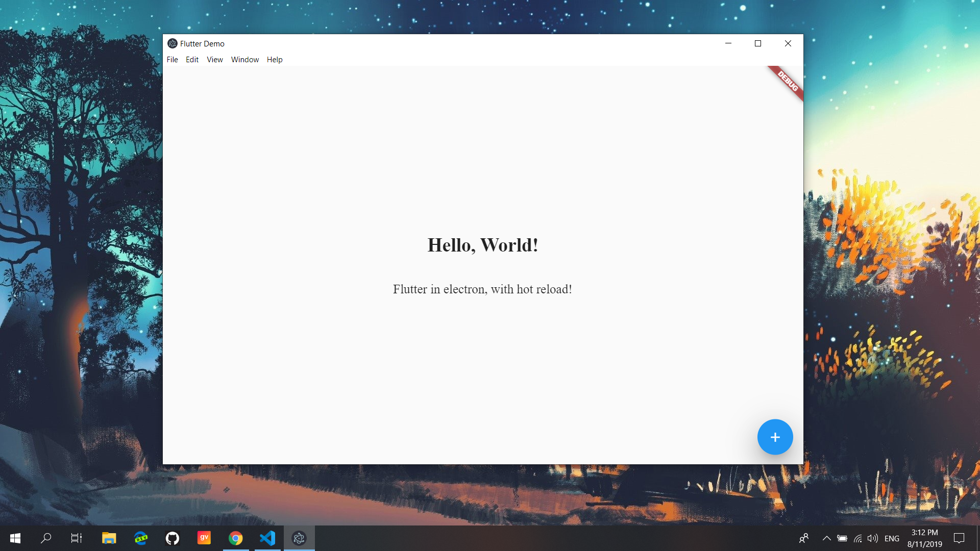Open the Action Center notifications icon

[x=959, y=538]
